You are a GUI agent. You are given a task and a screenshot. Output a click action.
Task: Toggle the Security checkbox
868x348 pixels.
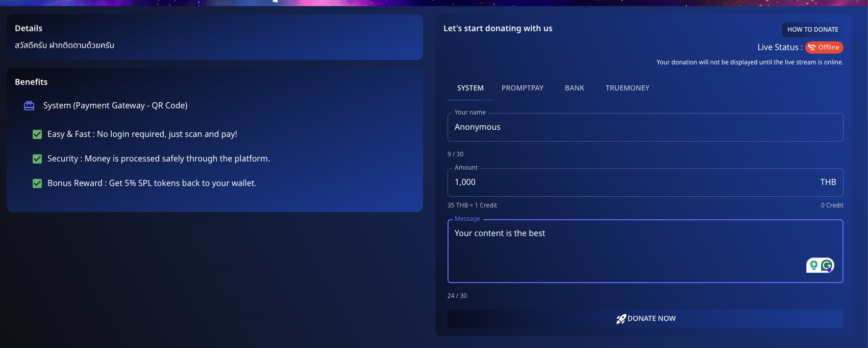click(37, 159)
